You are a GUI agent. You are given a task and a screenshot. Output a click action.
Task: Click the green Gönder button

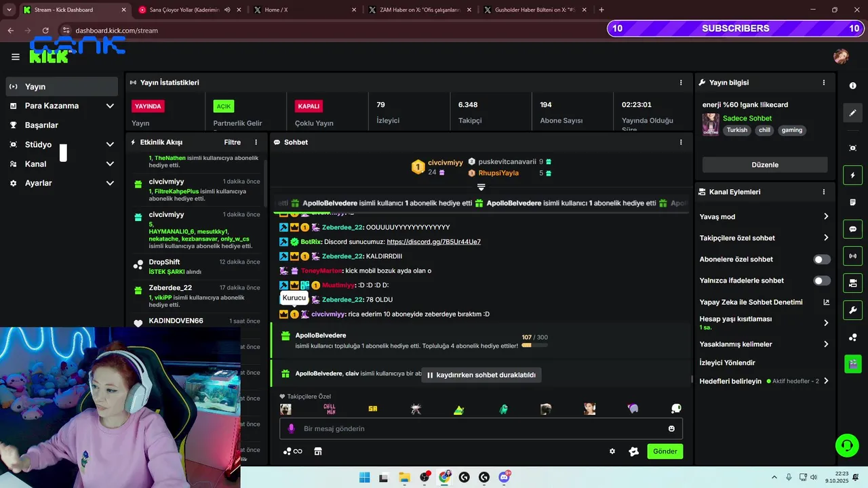(x=665, y=451)
